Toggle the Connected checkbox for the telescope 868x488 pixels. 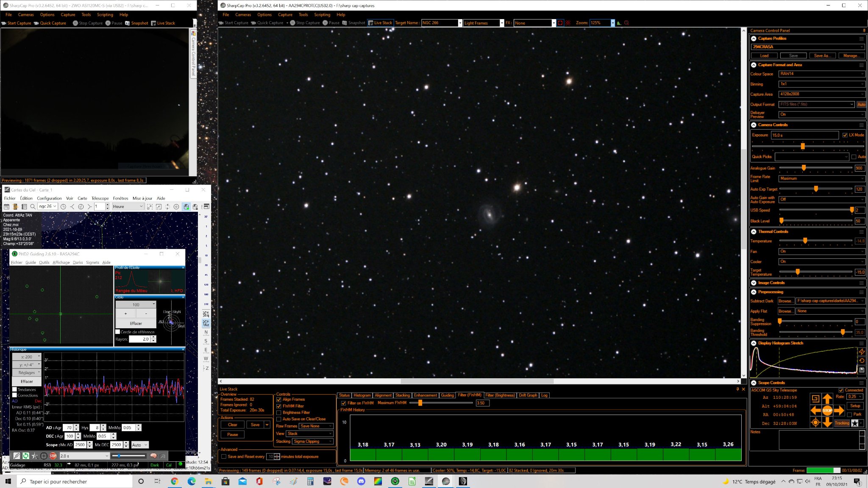[841, 390]
